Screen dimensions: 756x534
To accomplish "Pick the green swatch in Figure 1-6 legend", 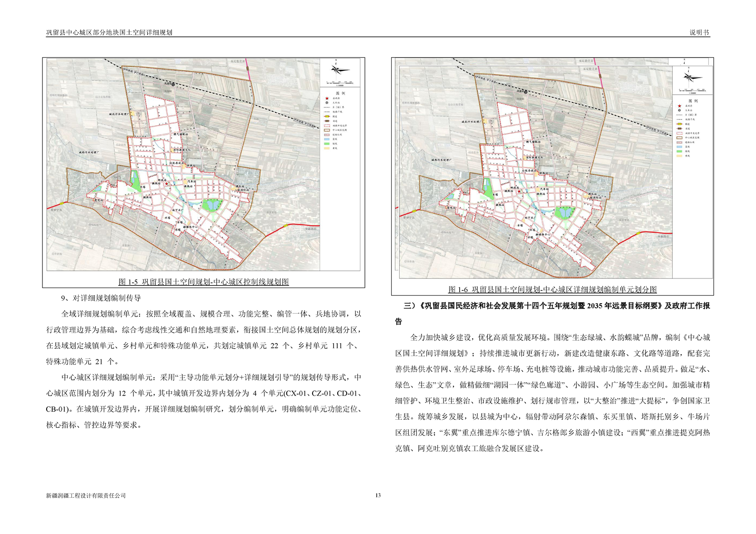I will pyautogui.click(x=679, y=151).
